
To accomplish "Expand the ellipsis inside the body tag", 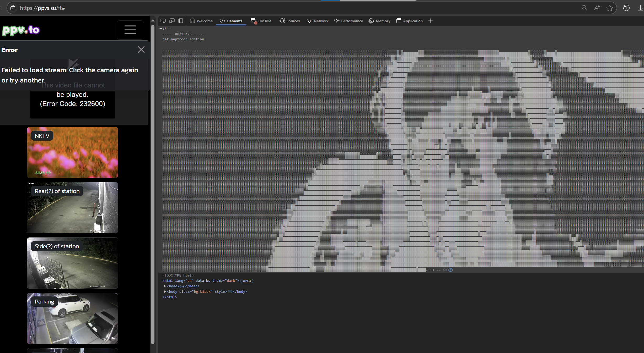I will [230, 292].
